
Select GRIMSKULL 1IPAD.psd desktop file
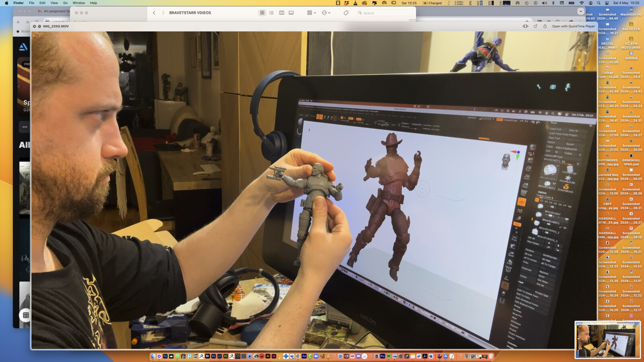click(631, 160)
